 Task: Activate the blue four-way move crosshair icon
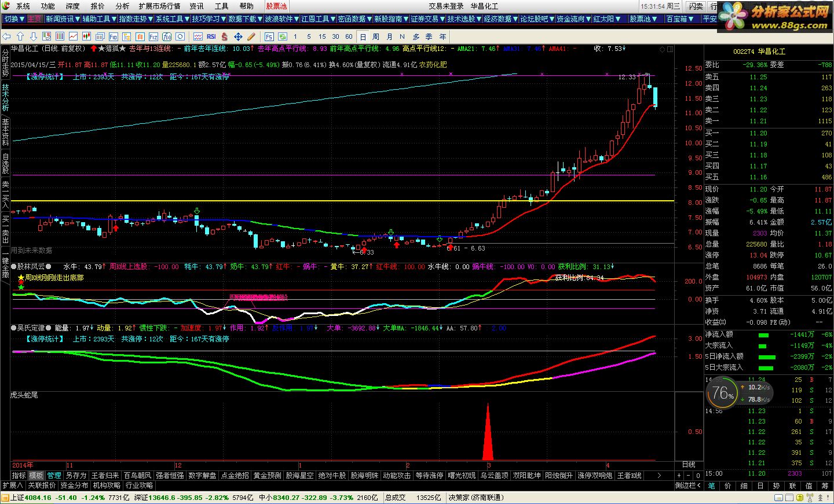pos(238,36)
